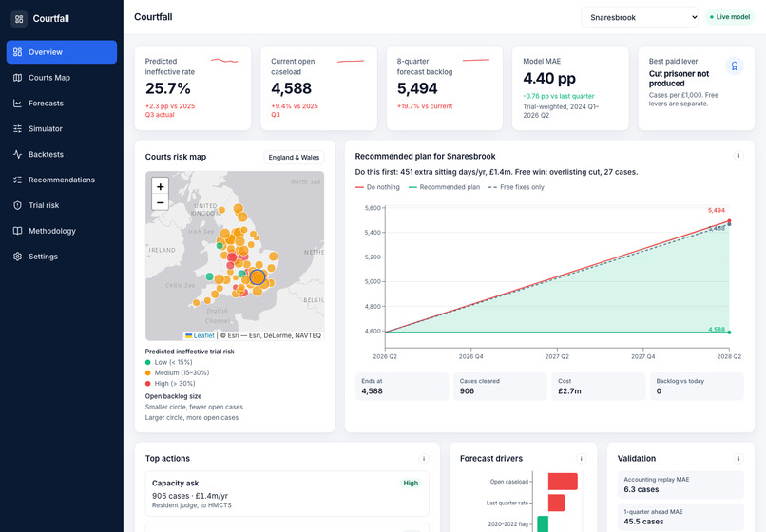
Task: Navigate to Forecasts
Action: 62,104
